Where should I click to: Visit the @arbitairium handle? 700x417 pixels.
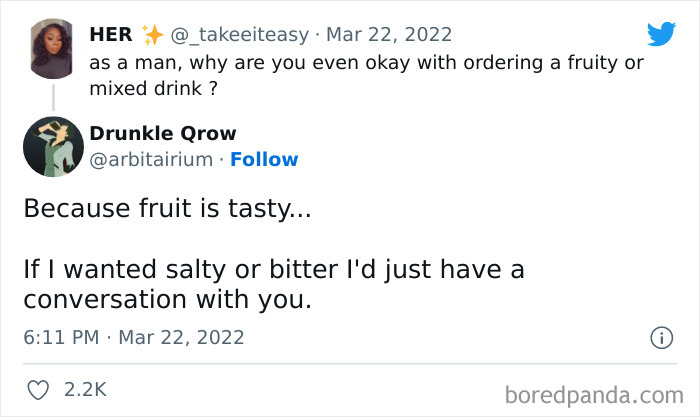tap(151, 159)
